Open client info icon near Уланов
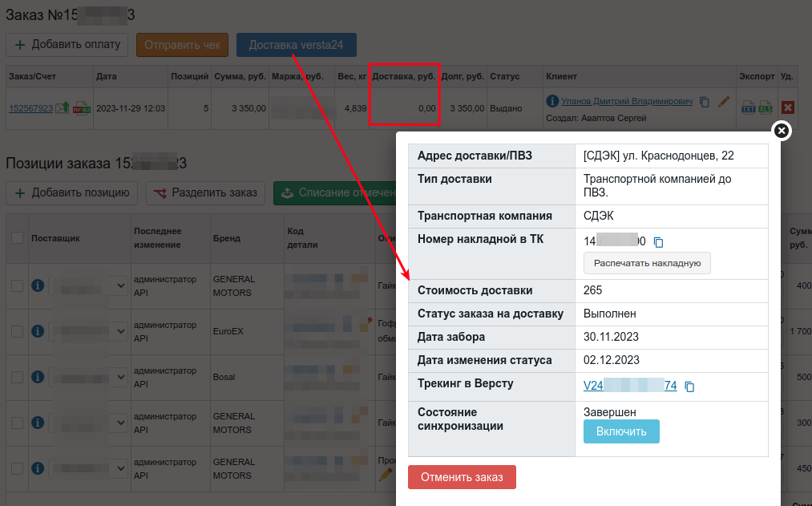Image resolution: width=812 pixels, height=506 pixels. [552, 101]
